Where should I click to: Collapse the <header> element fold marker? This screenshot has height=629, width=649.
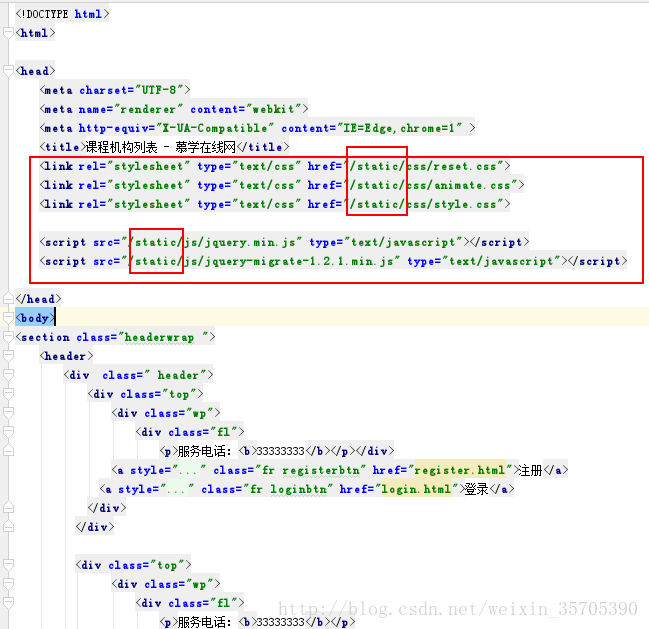tap(8, 356)
